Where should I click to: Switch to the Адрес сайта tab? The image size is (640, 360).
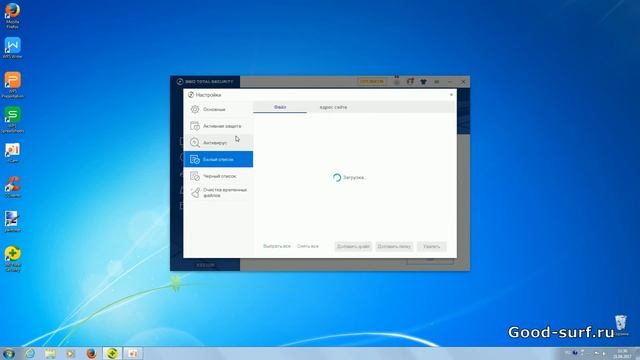tap(333, 107)
